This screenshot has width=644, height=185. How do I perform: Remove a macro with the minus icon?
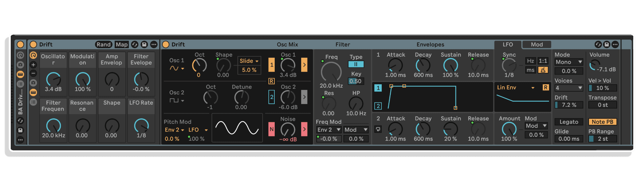point(33,73)
